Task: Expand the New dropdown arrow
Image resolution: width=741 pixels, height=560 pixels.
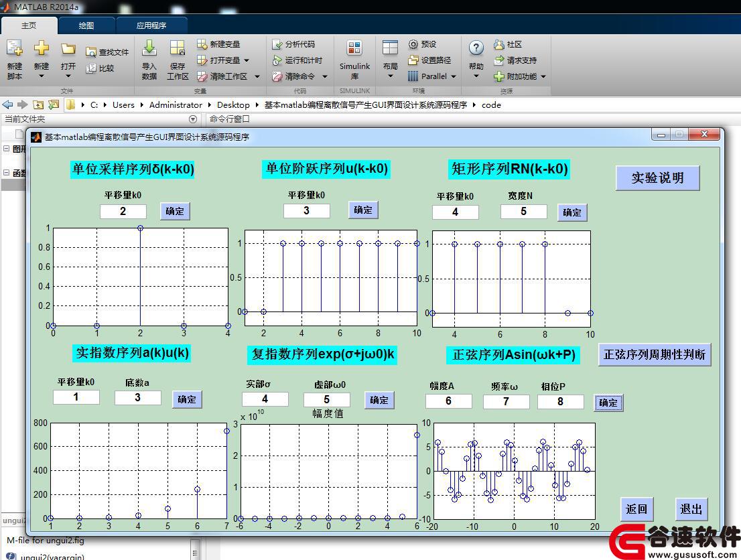Action: pos(41,76)
